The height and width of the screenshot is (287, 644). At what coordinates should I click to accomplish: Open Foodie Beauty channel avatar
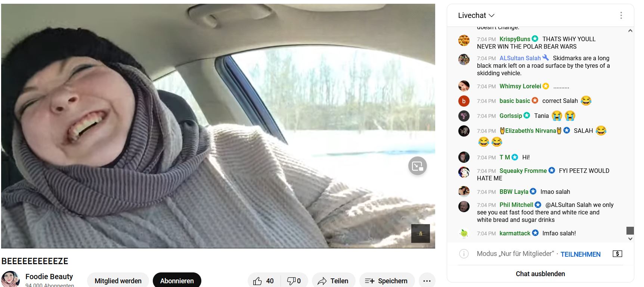[10, 279]
